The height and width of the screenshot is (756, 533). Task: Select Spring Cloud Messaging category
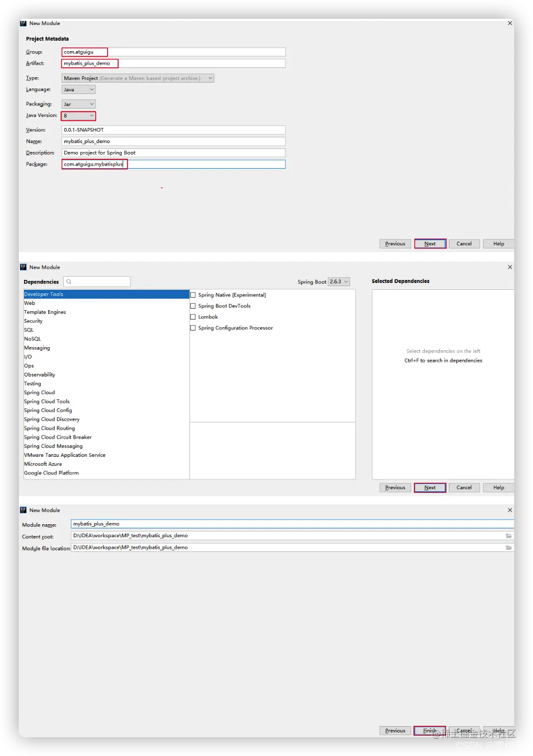click(x=106, y=446)
